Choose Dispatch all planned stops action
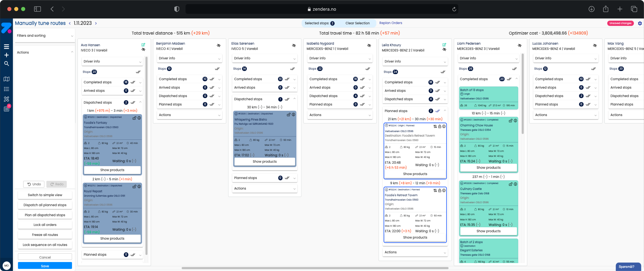 tap(45, 205)
